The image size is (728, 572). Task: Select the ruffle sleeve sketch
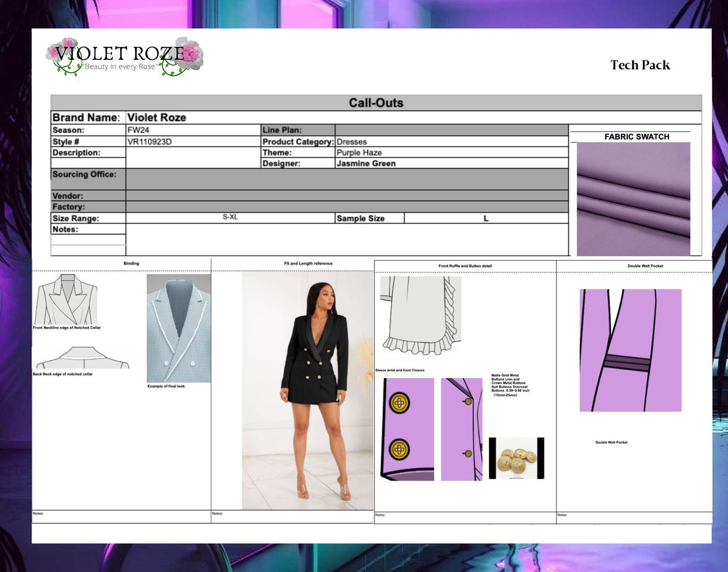(421, 316)
